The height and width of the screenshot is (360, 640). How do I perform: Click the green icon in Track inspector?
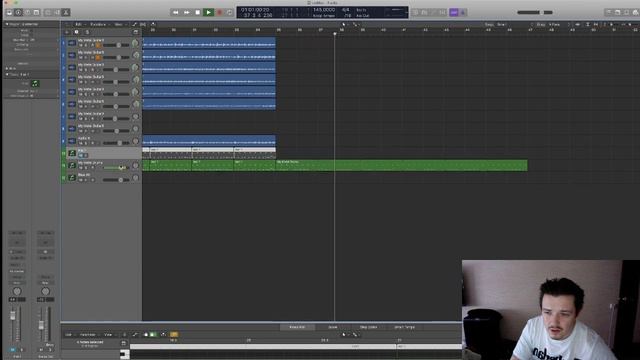point(35,84)
